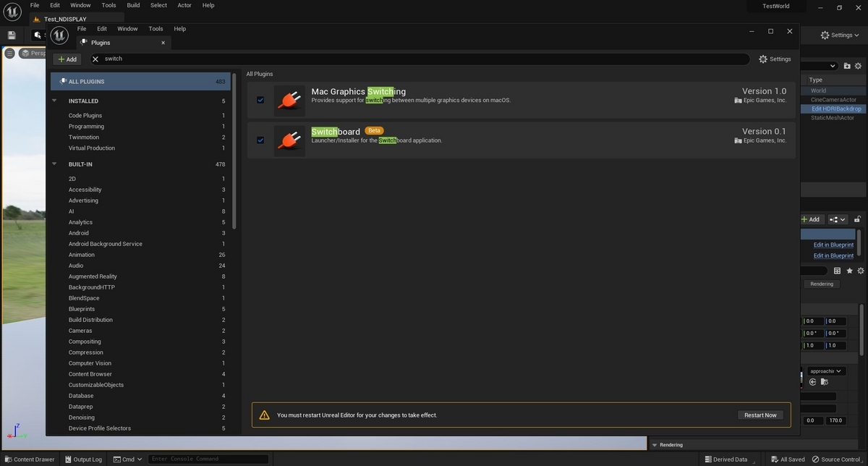This screenshot has height=466, width=868.
Task: Open the Outliner settings gear
Action: coord(859,66)
